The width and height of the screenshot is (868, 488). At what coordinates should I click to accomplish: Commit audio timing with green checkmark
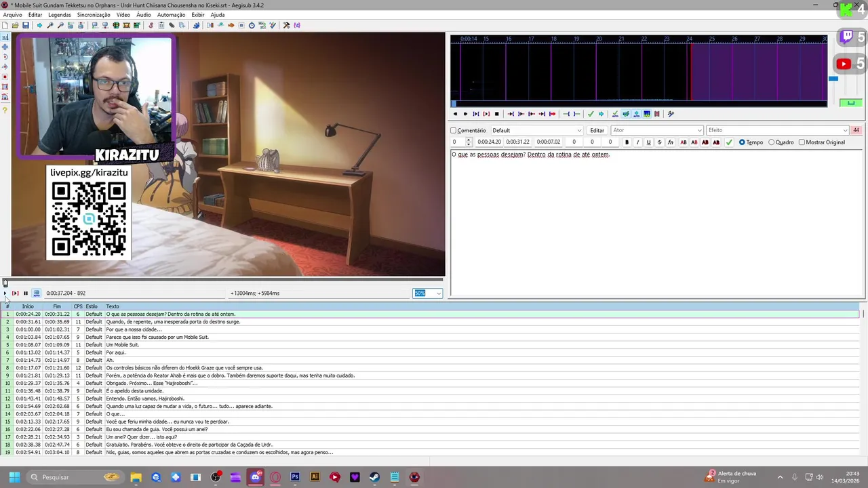click(x=590, y=114)
